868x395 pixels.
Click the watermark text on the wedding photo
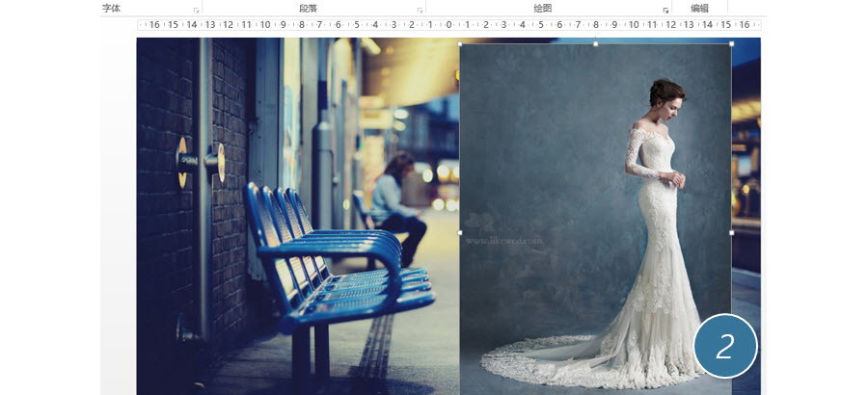503,240
